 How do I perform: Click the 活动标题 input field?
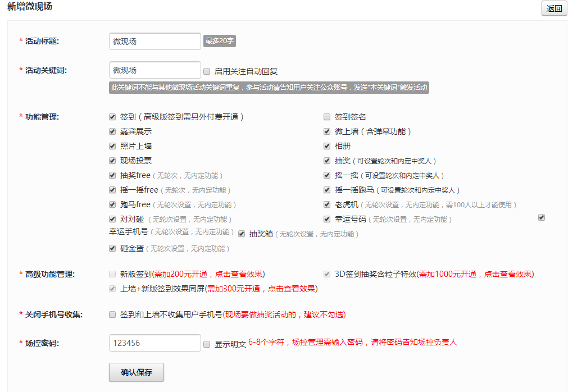point(155,42)
